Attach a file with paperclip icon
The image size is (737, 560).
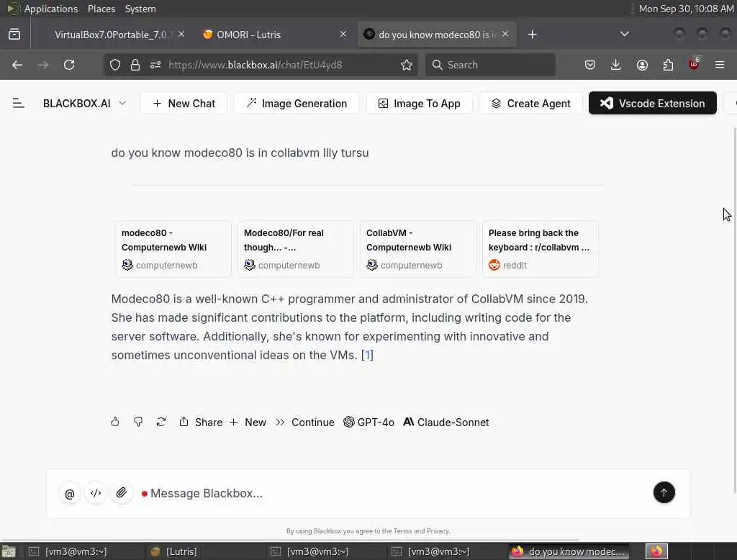(x=122, y=493)
